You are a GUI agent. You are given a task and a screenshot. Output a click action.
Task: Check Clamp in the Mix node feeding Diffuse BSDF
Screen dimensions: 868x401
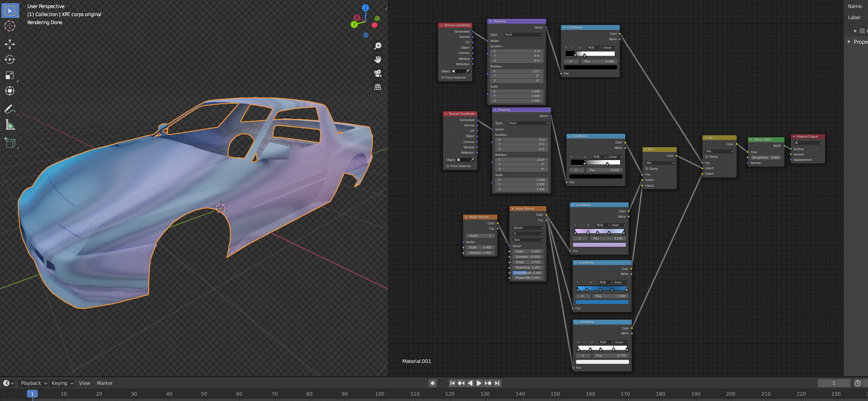point(707,157)
